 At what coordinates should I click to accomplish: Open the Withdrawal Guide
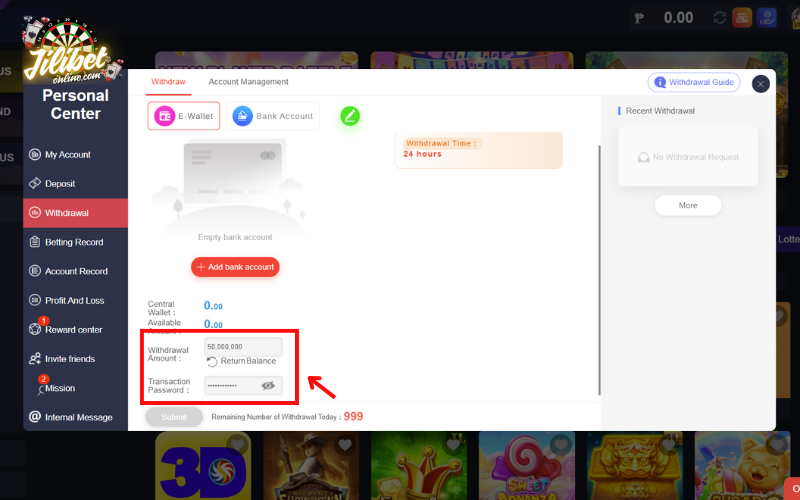tap(694, 82)
